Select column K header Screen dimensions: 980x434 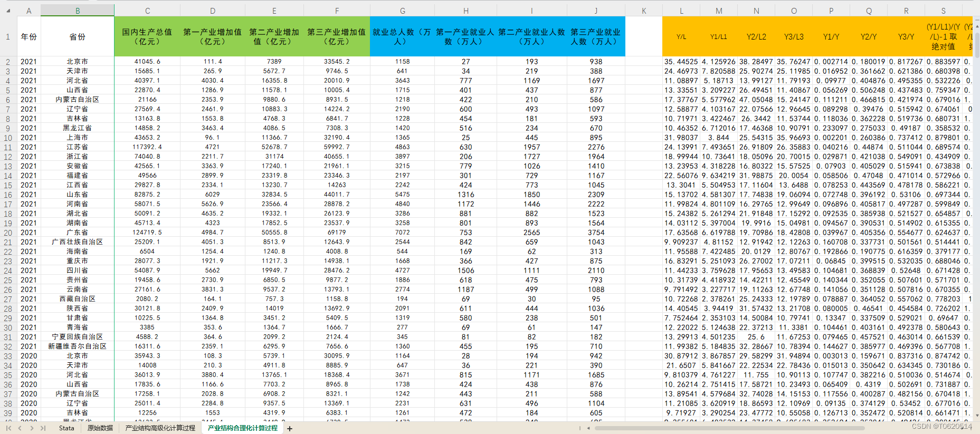[x=644, y=11]
